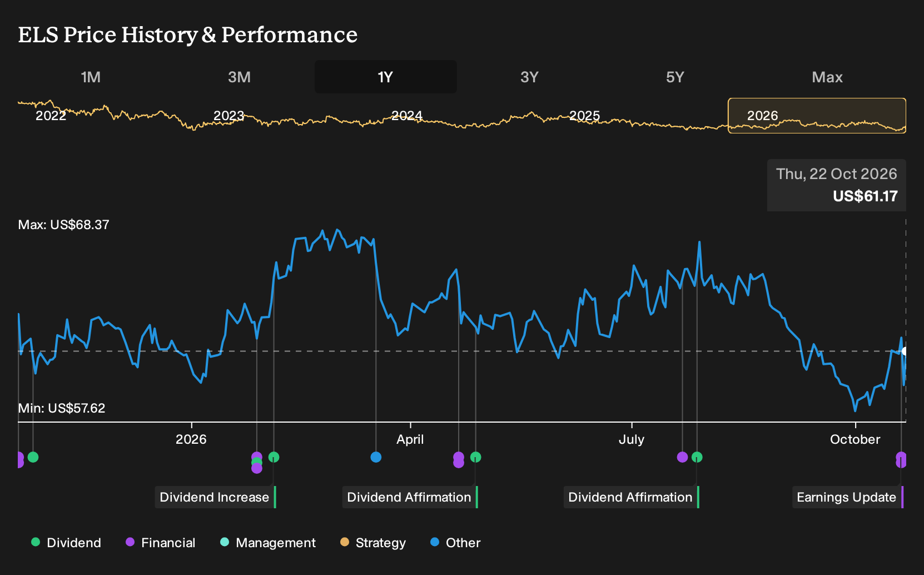Click the 2024 label in overview timeline

406,116
